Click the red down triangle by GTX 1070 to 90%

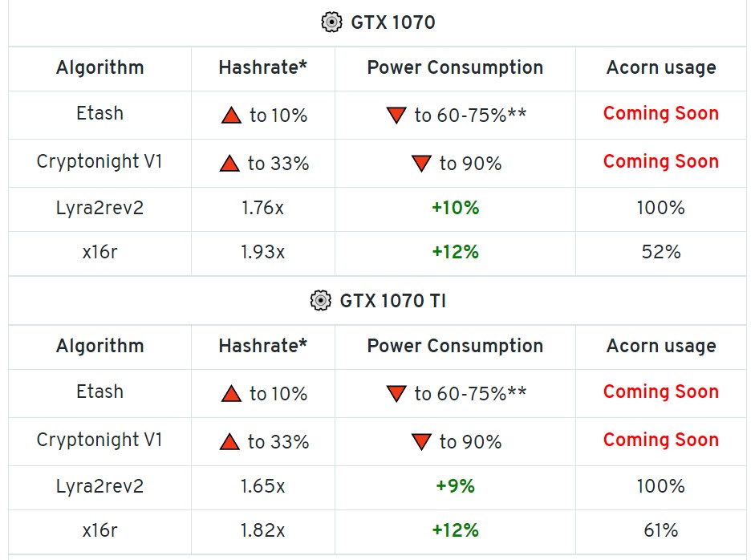click(421, 164)
